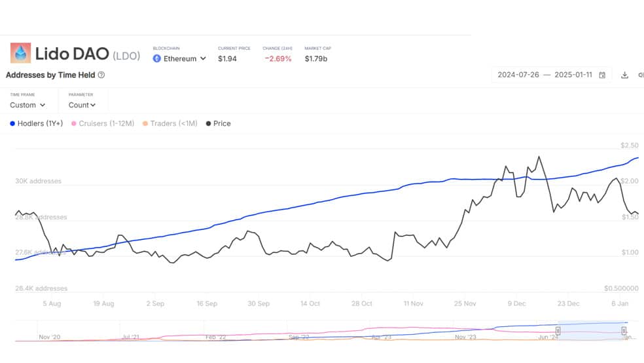Click the $1.00 price axis label
Viewport: 644px width, 363px height.
tap(630, 252)
